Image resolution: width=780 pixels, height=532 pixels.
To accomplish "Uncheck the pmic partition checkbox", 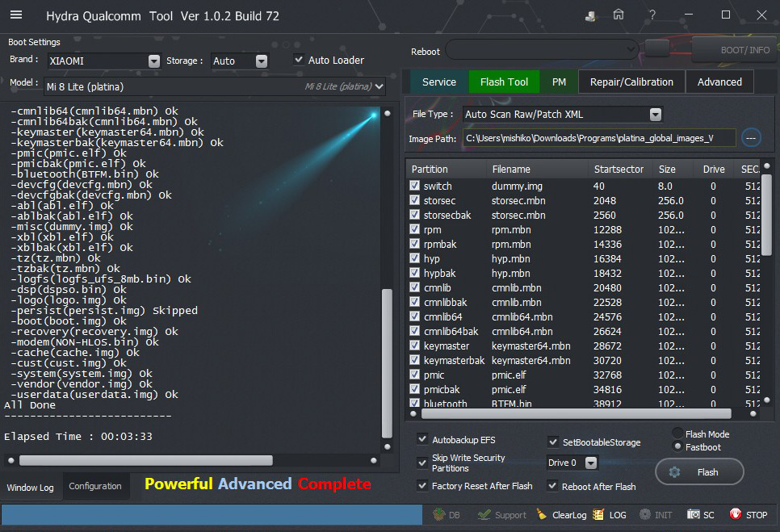I will tap(414, 375).
